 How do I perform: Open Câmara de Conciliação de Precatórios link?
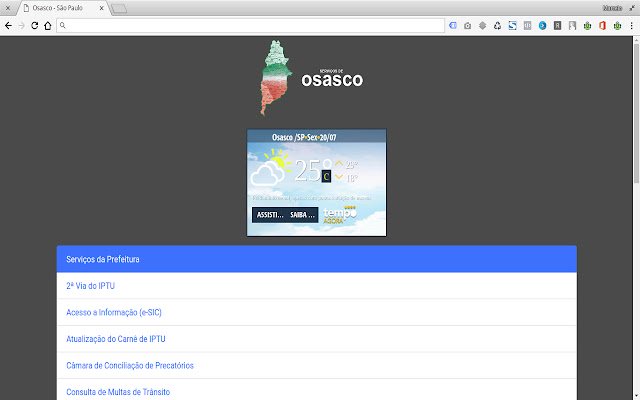[x=130, y=365]
